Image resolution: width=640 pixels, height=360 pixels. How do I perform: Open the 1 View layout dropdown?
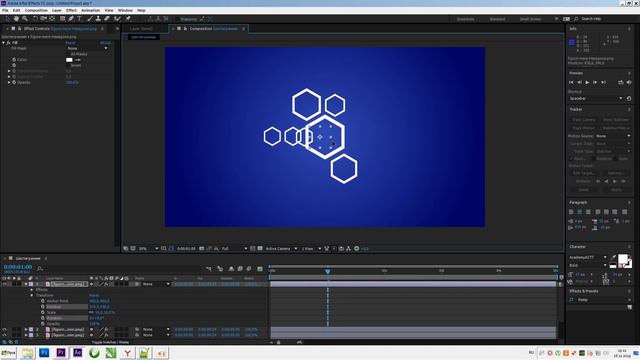[x=311, y=249]
